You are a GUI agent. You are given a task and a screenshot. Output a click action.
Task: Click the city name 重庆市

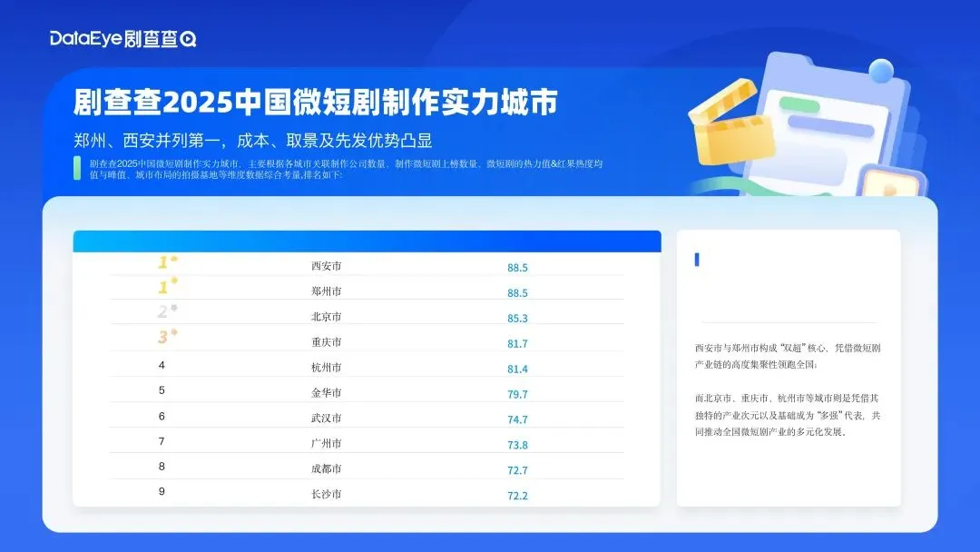[x=327, y=342]
